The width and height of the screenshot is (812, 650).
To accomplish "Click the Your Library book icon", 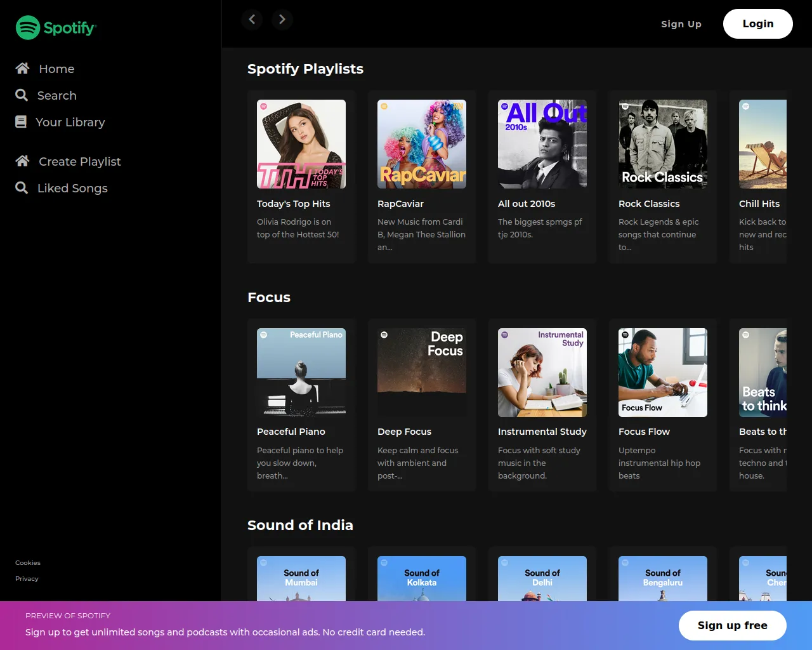I will (21, 122).
